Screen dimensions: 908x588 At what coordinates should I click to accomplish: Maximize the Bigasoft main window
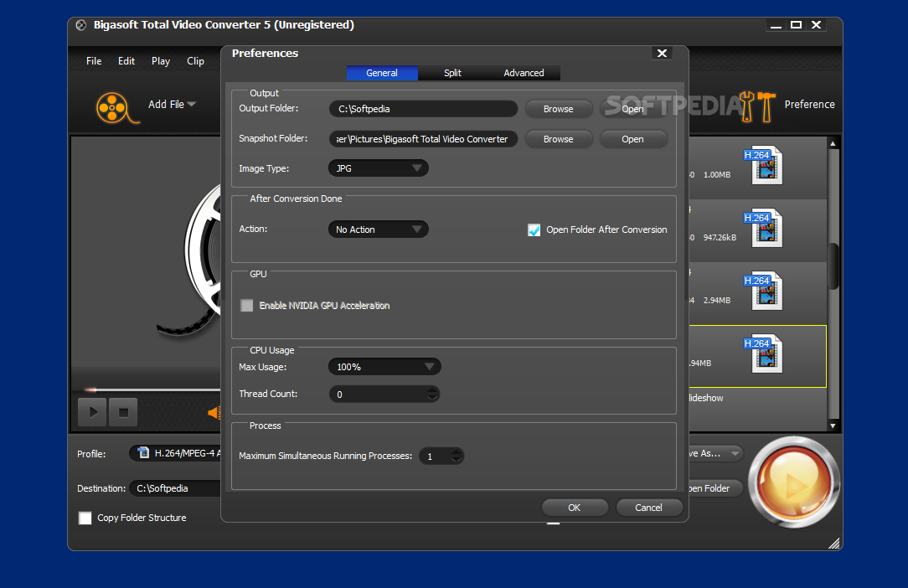(x=797, y=25)
